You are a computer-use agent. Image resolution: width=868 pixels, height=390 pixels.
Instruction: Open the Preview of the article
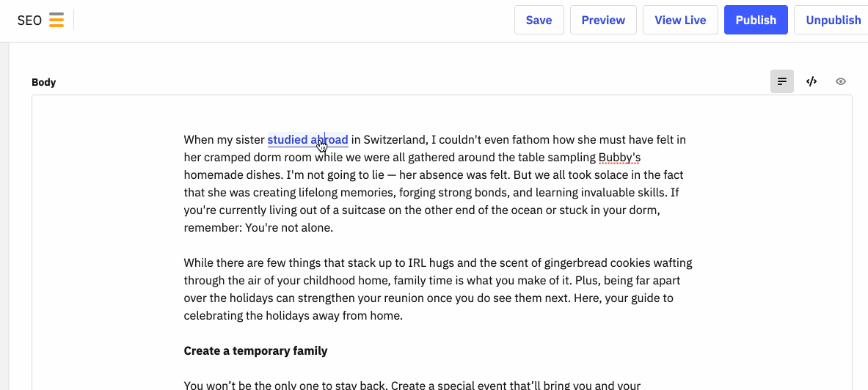point(603,20)
